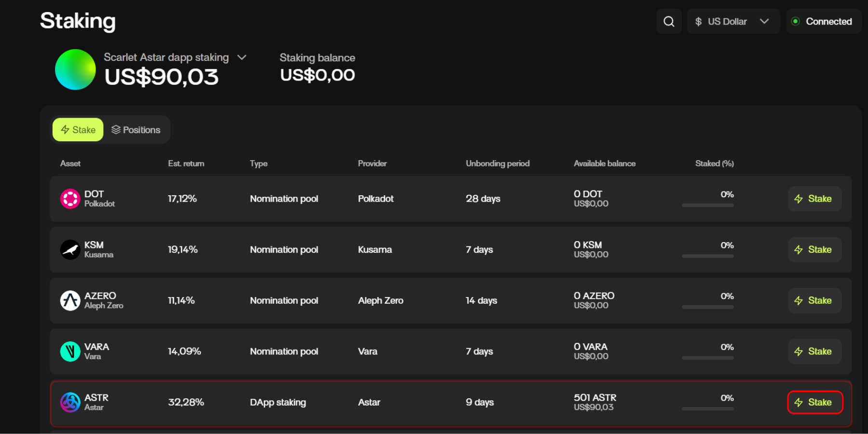868x434 pixels.
Task: Click the AZERO Aleph Zero icon
Action: coord(70,300)
